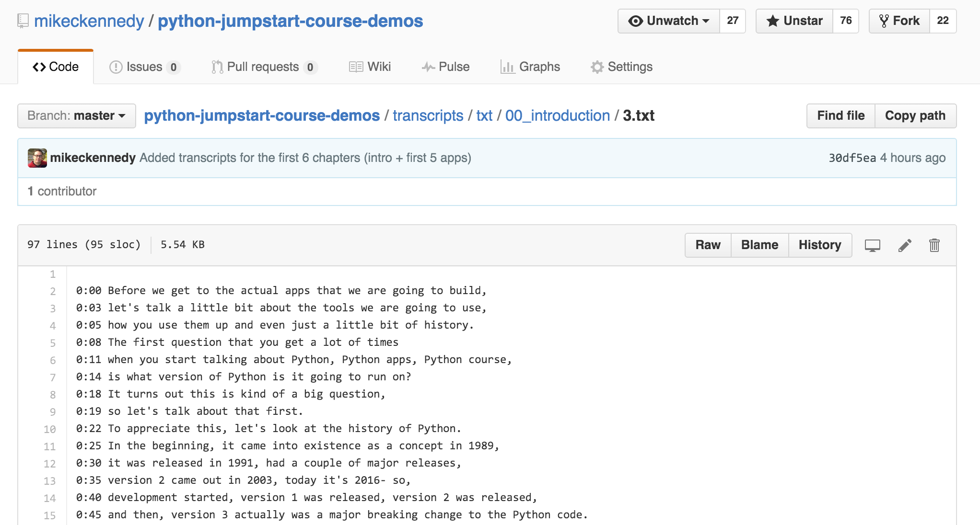The width and height of the screenshot is (980, 525).
Task: Open the Branch: master selector
Action: 76,115
